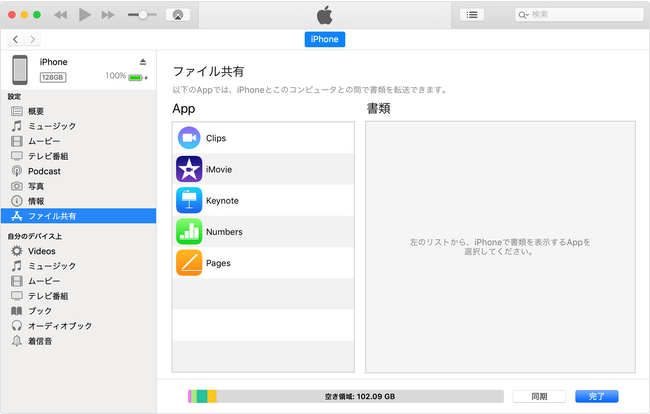Click the 書類 documents list pane
This screenshot has height=414, width=650.
[x=500, y=247]
